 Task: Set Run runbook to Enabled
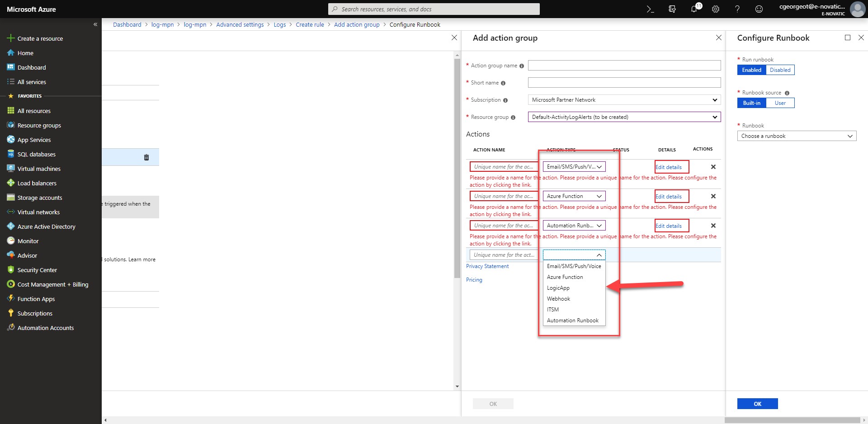(x=751, y=70)
